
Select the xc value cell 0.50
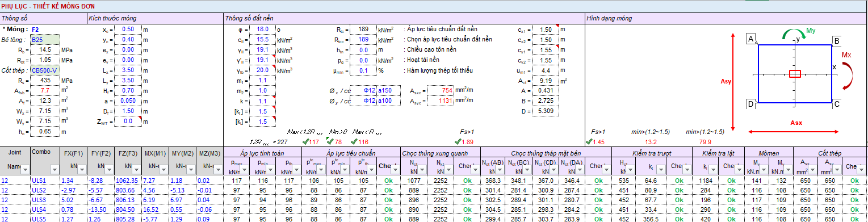pyautogui.click(x=128, y=29)
